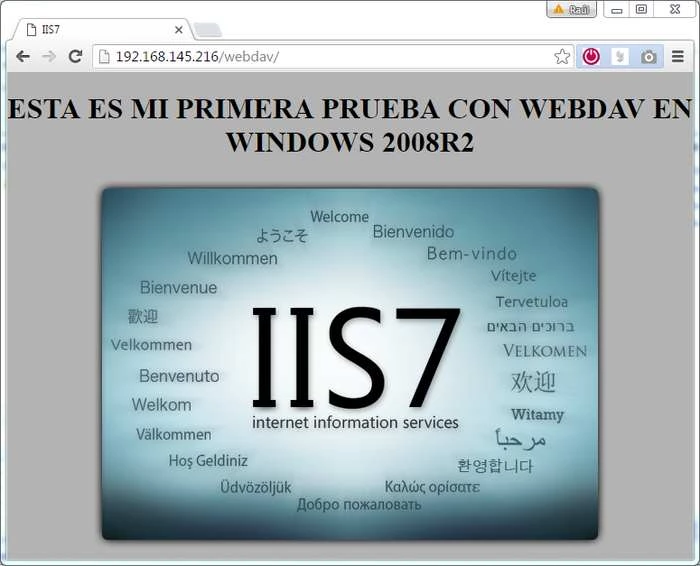Click the large IIS7 logo text
The width and height of the screenshot is (700, 566).
(356, 358)
